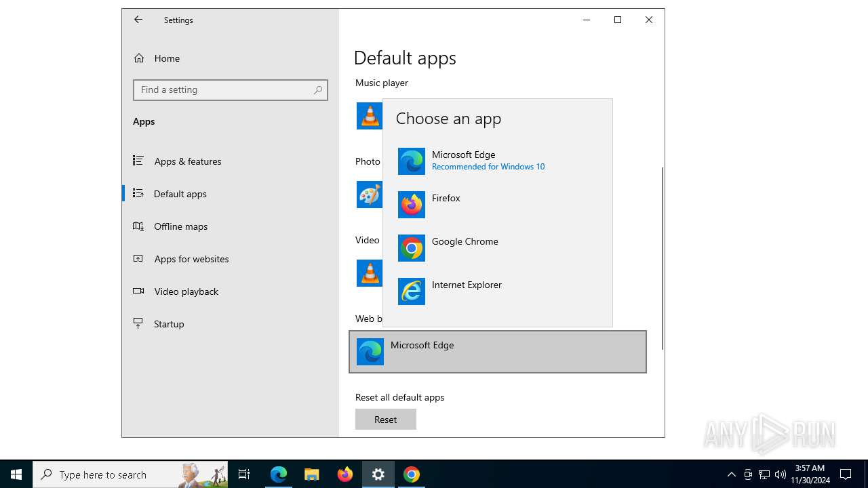Click the Offline maps sidebar icon
This screenshot has height=488, width=868.
click(x=138, y=226)
